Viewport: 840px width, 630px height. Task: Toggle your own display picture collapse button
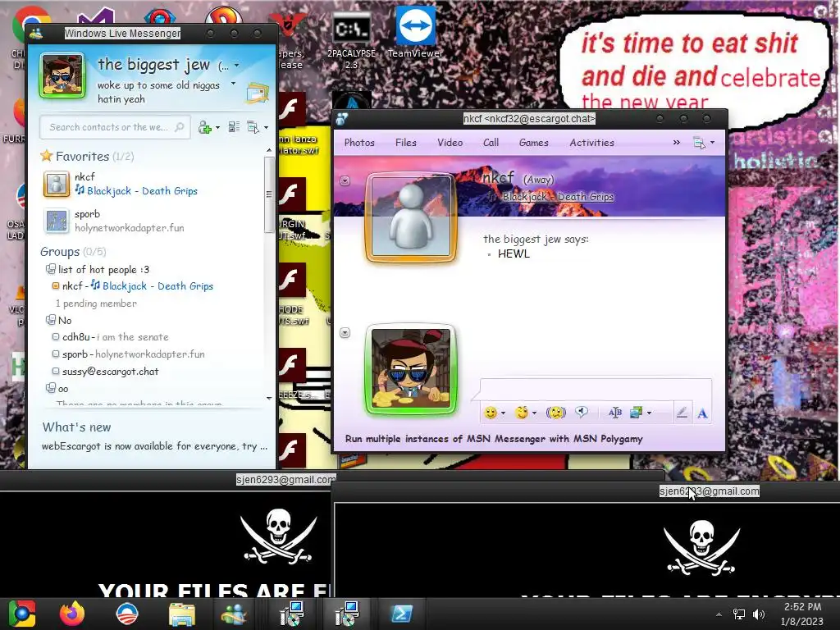point(345,333)
